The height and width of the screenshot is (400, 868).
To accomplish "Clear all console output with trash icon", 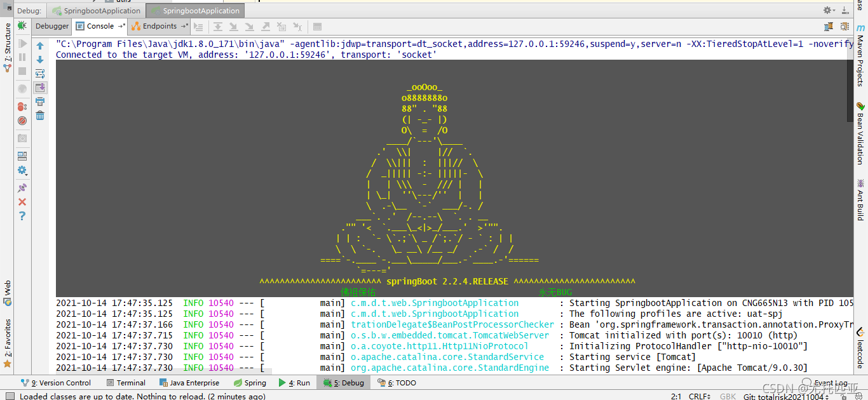I will (x=40, y=115).
